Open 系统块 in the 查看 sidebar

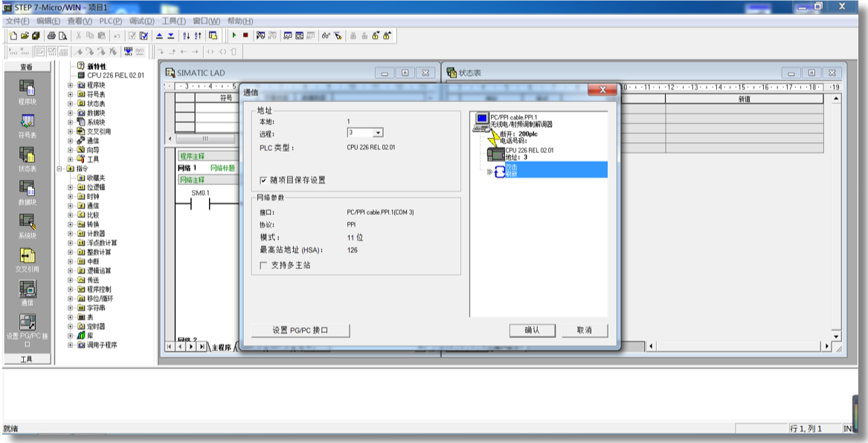point(27,227)
